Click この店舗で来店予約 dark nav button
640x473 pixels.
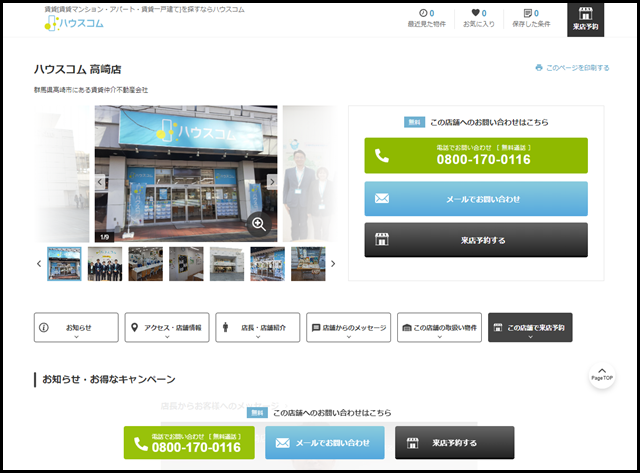pos(530,327)
